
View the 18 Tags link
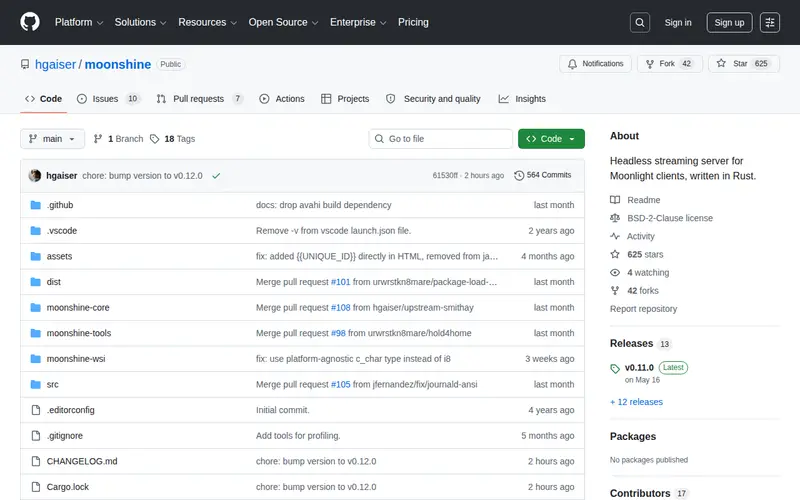(x=172, y=139)
